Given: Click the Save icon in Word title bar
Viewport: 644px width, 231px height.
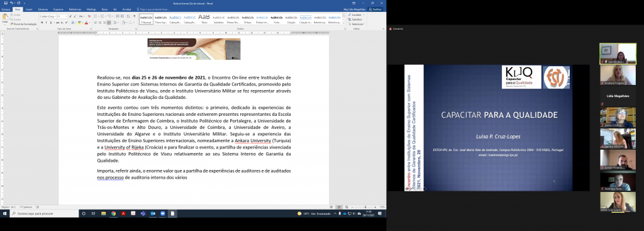Looking at the screenshot, I should (x=6, y=3).
